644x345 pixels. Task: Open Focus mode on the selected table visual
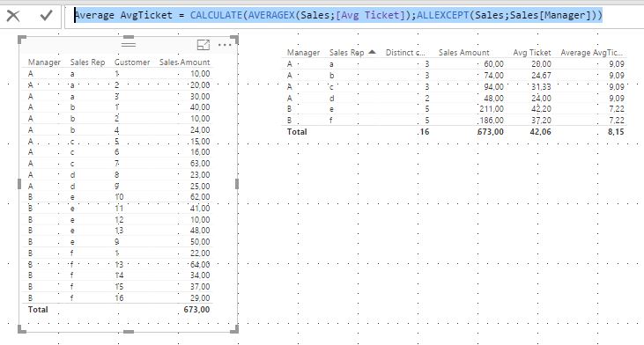(x=204, y=45)
